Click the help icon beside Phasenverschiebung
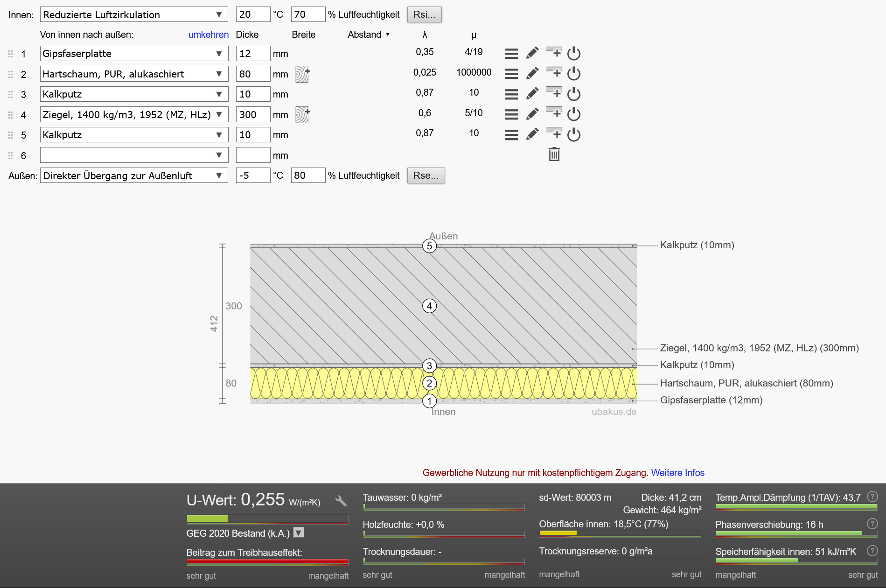This screenshot has height=588, width=886. point(872,524)
